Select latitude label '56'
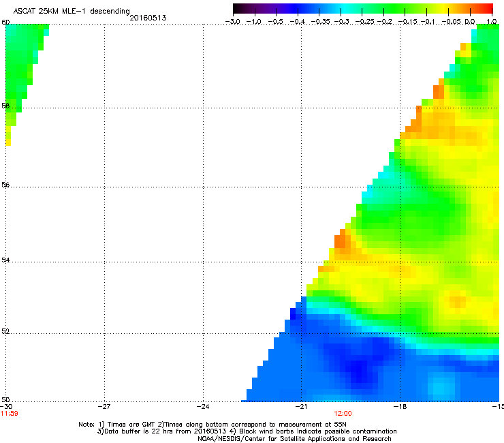Viewport: 504px width, 443px height. pos(5,185)
